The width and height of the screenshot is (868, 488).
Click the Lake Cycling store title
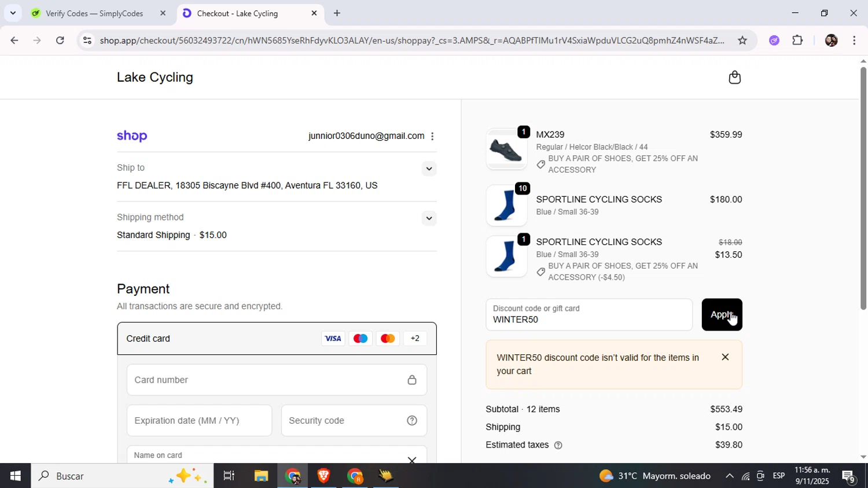(x=155, y=78)
